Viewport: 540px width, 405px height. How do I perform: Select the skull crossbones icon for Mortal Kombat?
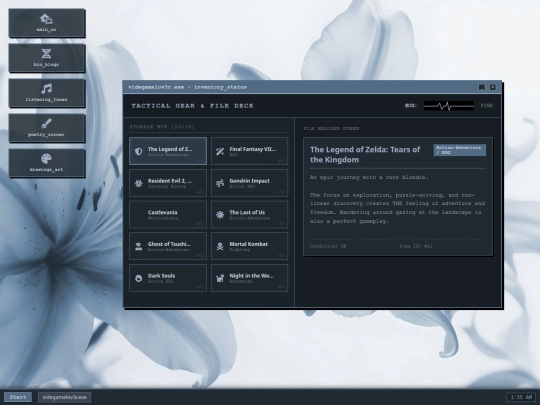point(220,246)
